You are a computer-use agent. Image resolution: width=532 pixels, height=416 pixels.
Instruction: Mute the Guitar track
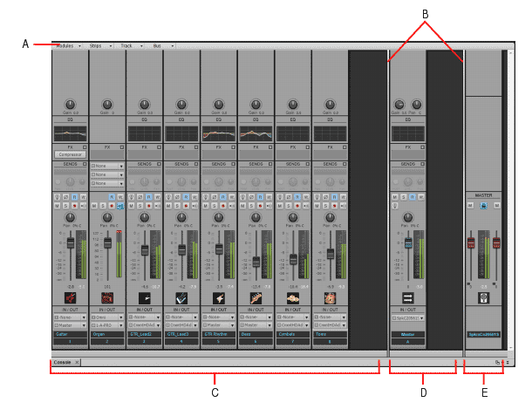[58, 206]
